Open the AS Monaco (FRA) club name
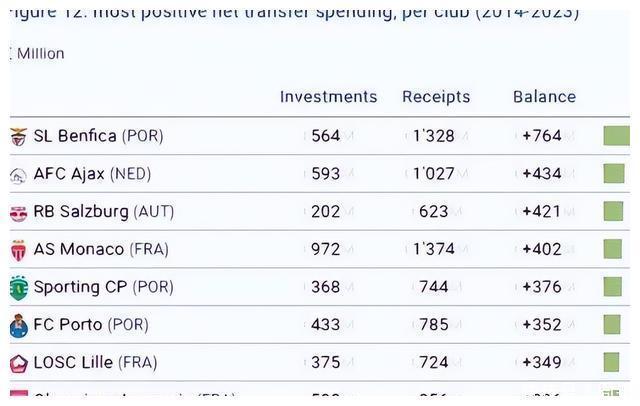This screenshot has height=406, width=640. click(x=101, y=249)
